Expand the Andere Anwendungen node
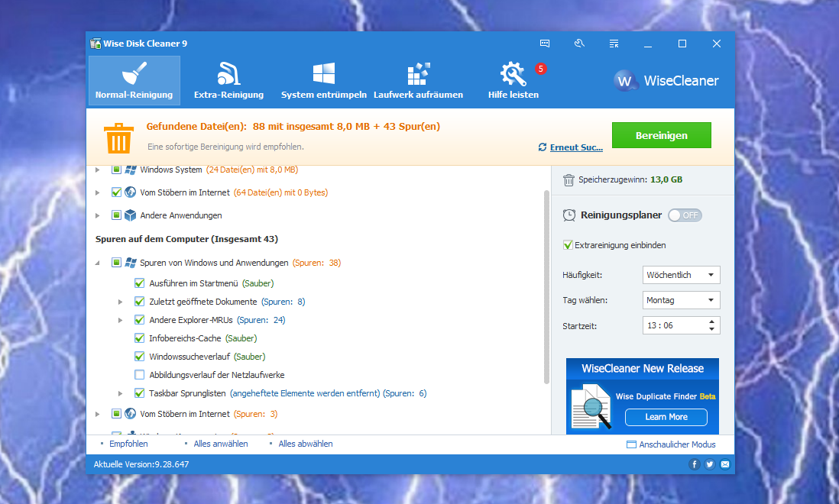Viewport: 839px width, 504px height. click(x=97, y=215)
